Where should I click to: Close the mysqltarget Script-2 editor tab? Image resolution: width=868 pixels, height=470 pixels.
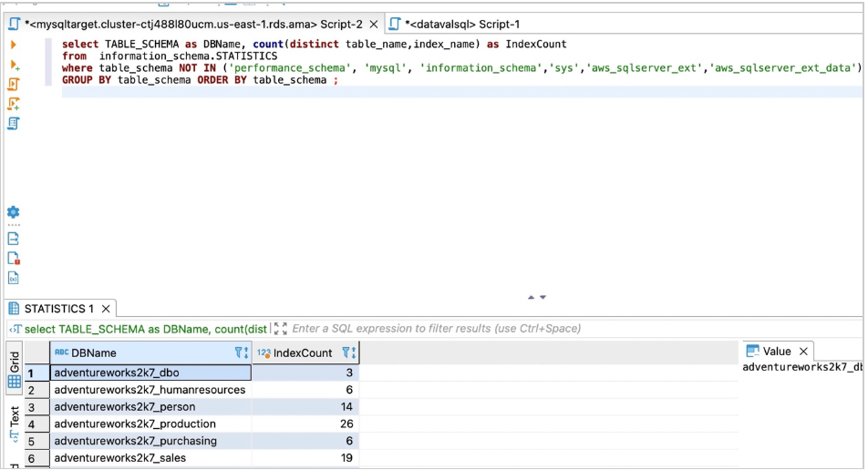[373, 25]
